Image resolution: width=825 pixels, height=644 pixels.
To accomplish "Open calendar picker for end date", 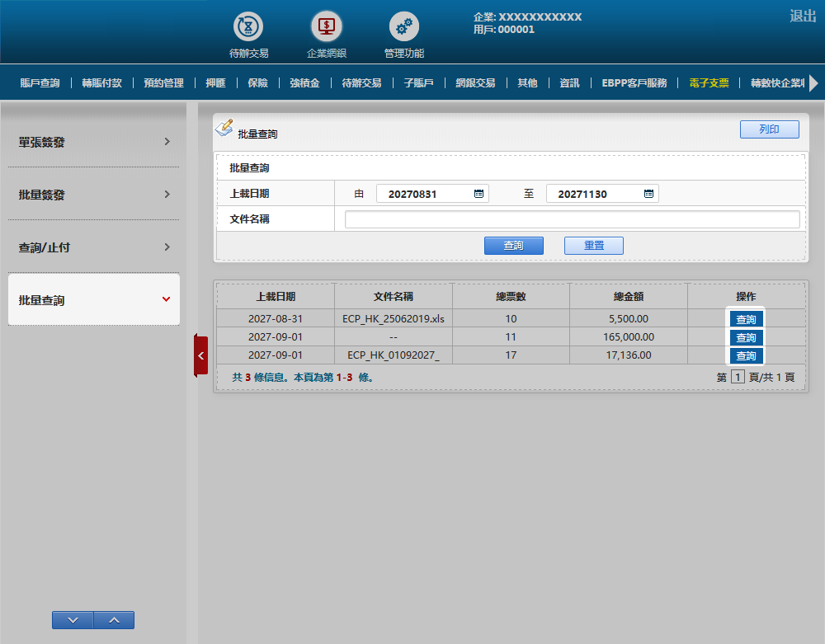I will [x=648, y=194].
